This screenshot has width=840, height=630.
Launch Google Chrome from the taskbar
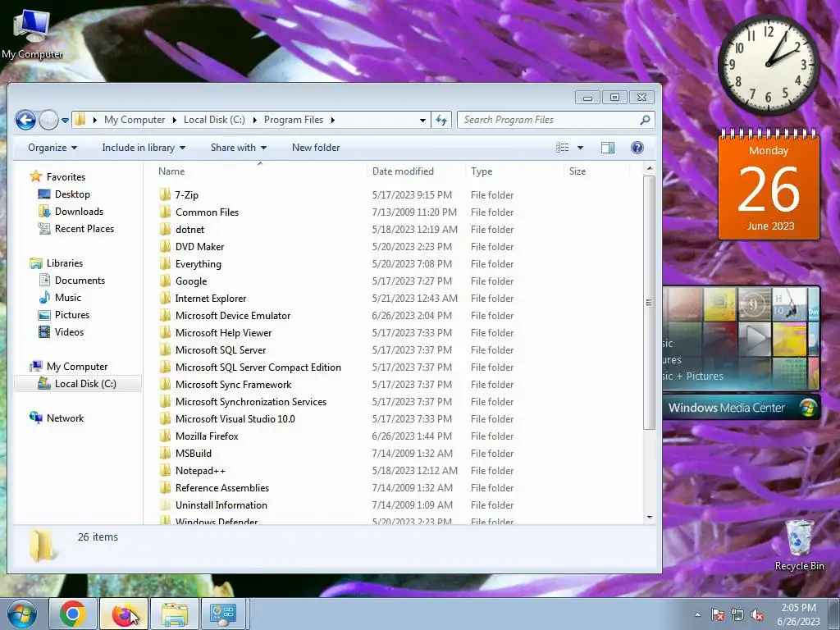(73, 614)
